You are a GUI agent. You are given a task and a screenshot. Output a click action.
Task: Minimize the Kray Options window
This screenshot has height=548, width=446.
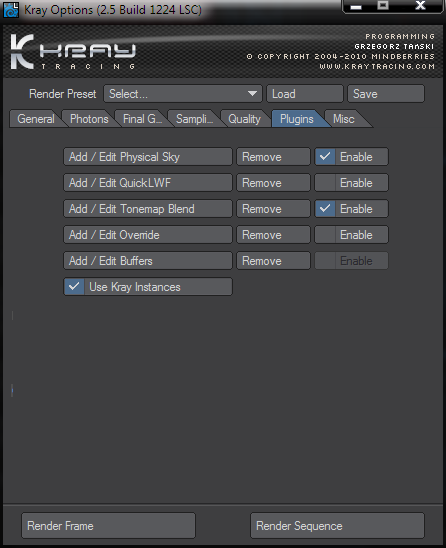point(356,6)
